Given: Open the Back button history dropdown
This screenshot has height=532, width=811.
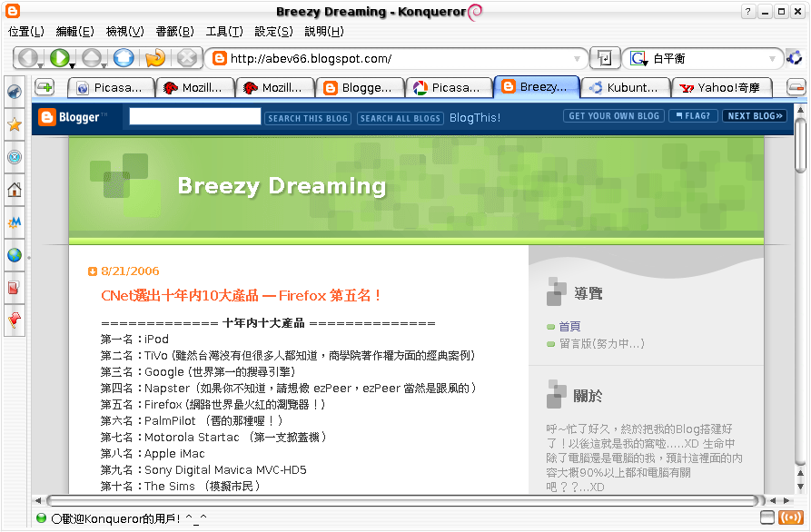Looking at the screenshot, I should pos(40,65).
